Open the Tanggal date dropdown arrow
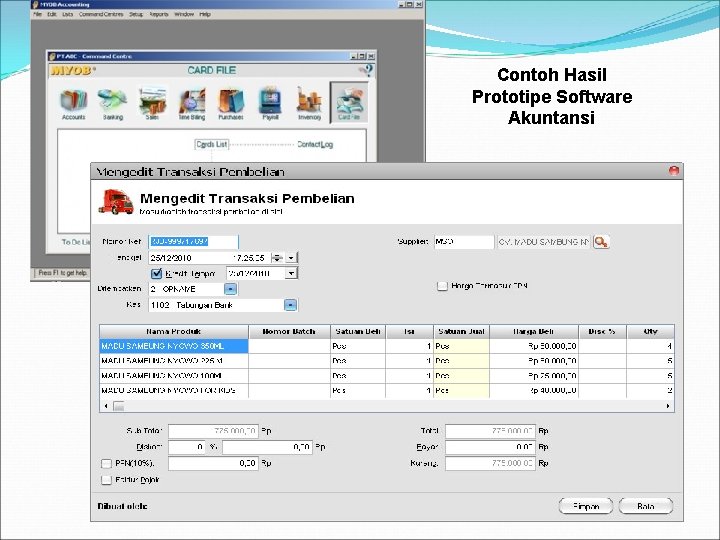 291,258
